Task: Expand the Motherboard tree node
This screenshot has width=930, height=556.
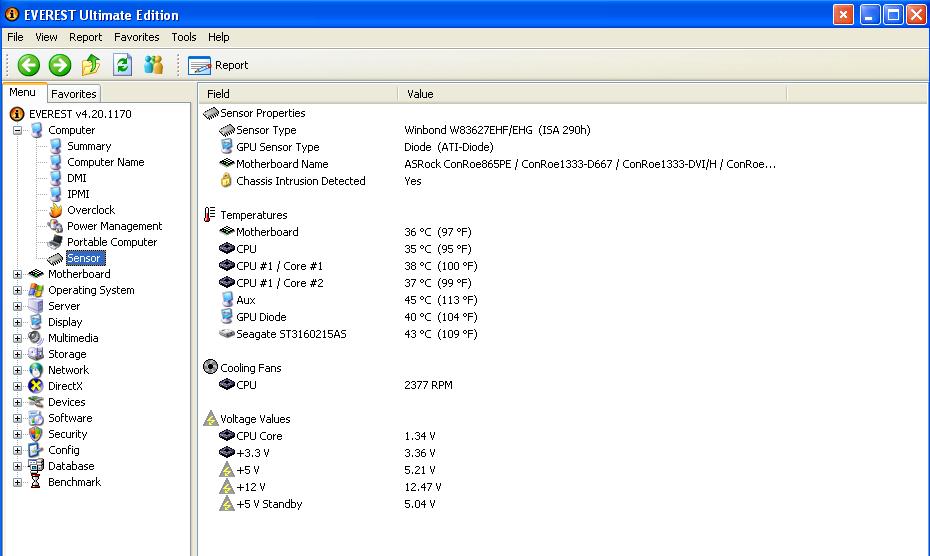Action: [17, 274]
